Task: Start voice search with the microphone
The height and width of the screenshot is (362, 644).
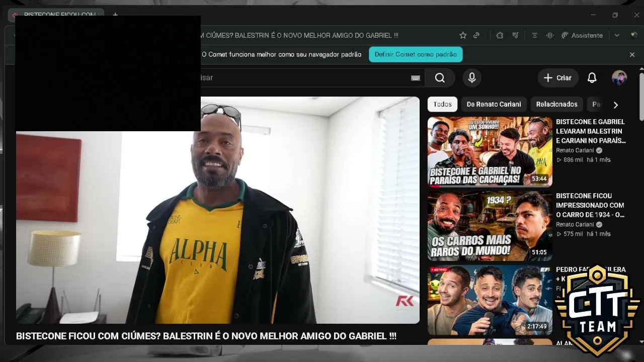Action: tap(472, 78)
